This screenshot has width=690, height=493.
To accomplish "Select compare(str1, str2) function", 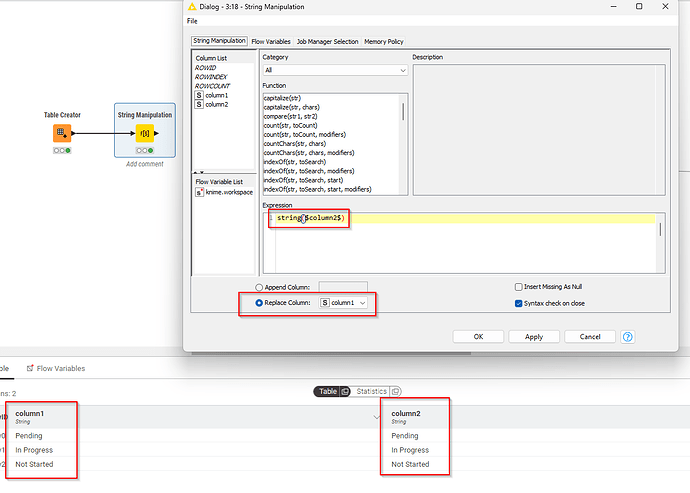I will [290, 116].
